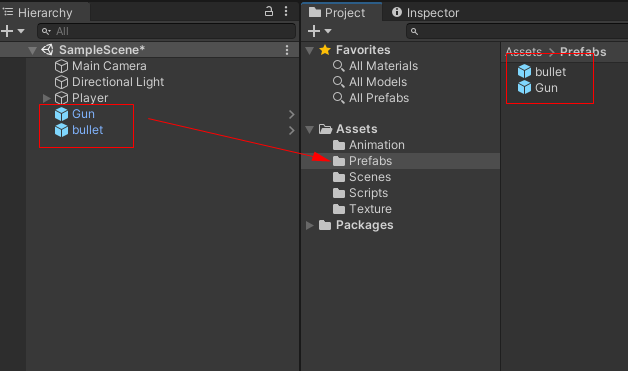The width and height of the screenshot is (628, 371).
Task: Click the All Models search icon
Action: pyautogui.click(x=338, y=82)
